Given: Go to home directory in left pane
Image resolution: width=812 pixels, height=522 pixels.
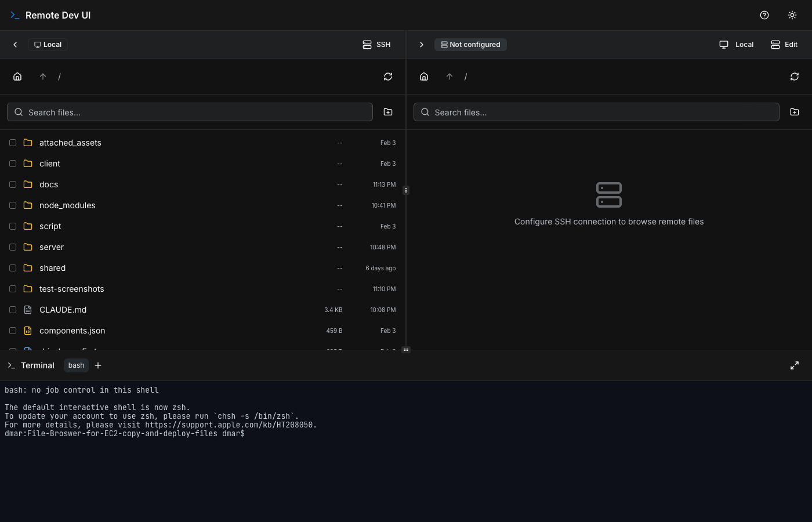Looking at the screenshot, I should coord(17,77).
